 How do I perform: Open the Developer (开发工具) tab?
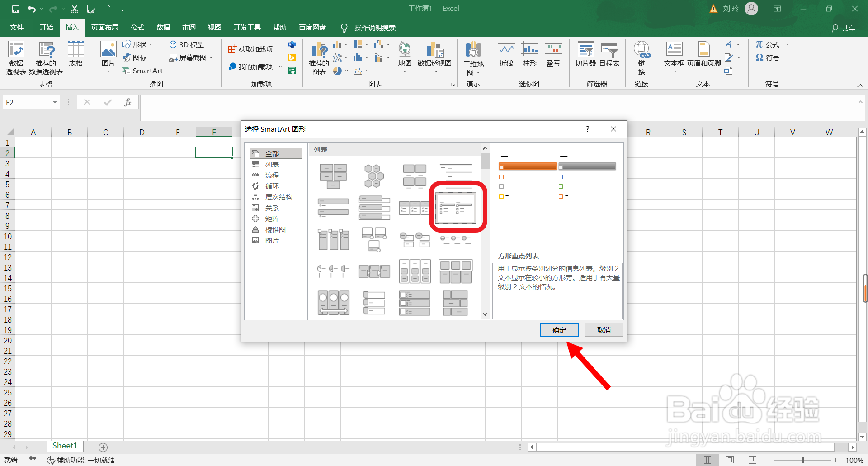247,28
